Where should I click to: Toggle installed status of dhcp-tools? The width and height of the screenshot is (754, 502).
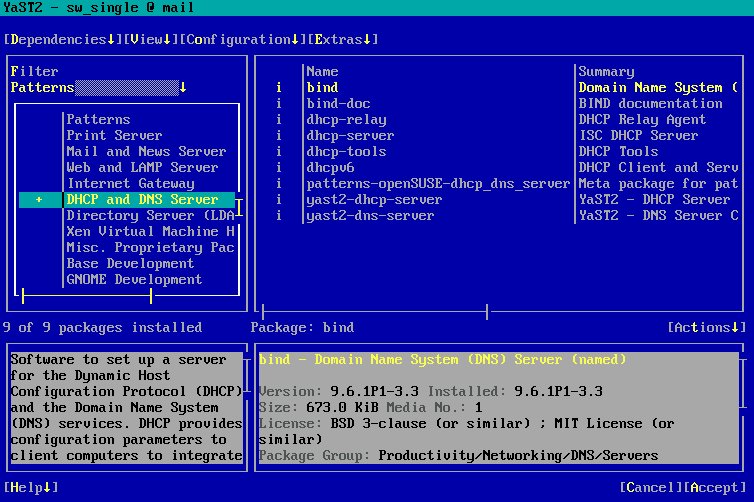[279, 151]
